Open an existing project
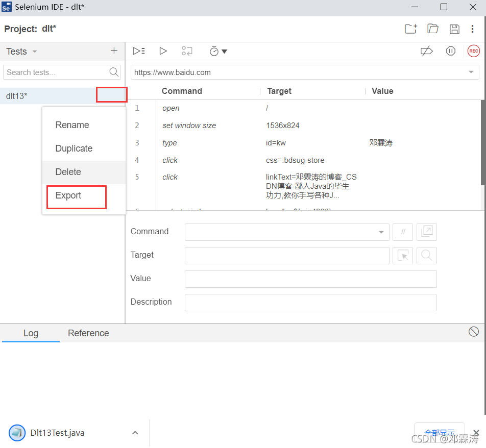Screen dimensions: 486x448 pos(432,29)
